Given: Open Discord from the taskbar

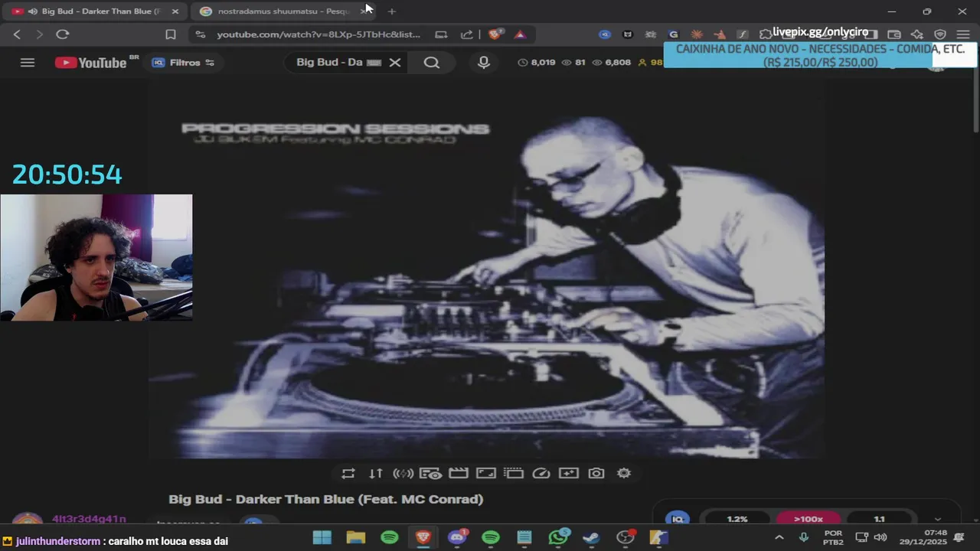Looking at the screenshot, I should point(457,538).
